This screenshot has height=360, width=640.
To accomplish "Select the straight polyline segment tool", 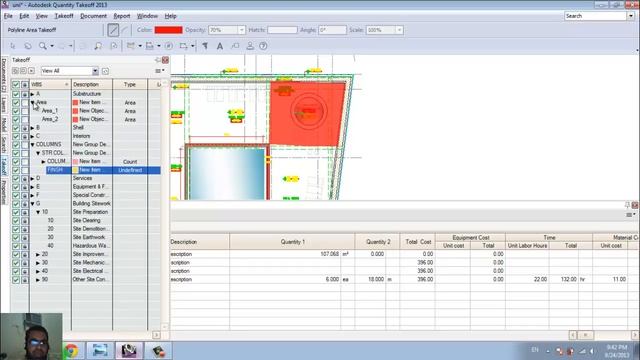I will coord(113,30).
